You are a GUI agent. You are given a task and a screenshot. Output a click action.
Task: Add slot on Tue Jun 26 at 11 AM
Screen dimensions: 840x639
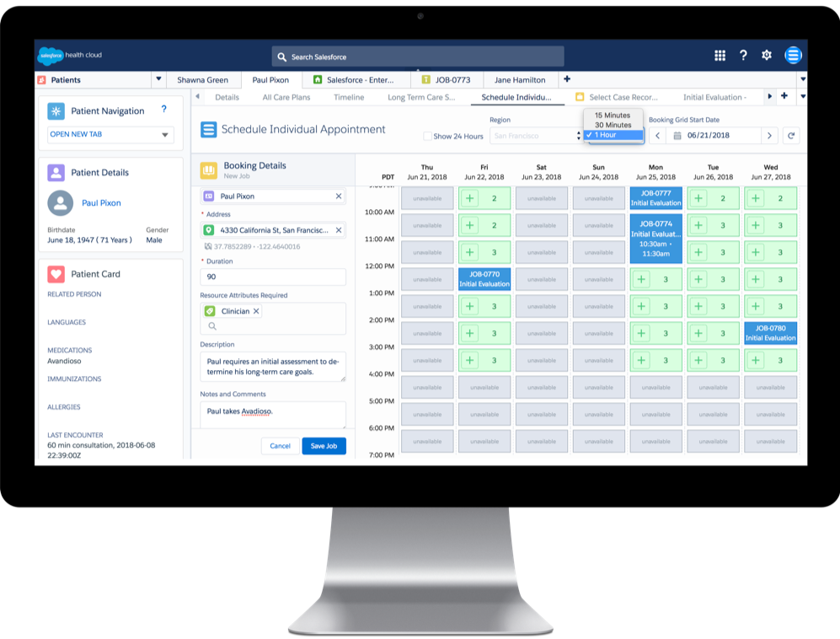pyautogui.click(x=698, y=252)
